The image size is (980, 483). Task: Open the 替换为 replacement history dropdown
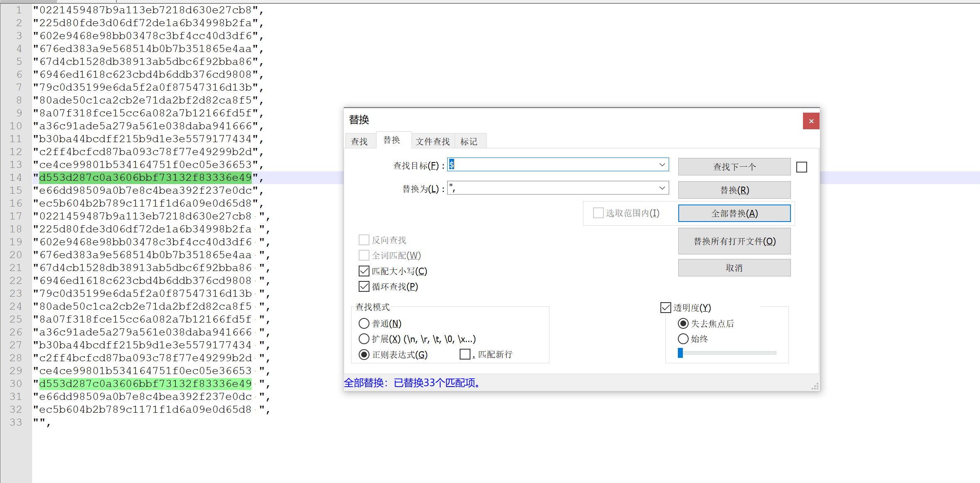point(663,187)
